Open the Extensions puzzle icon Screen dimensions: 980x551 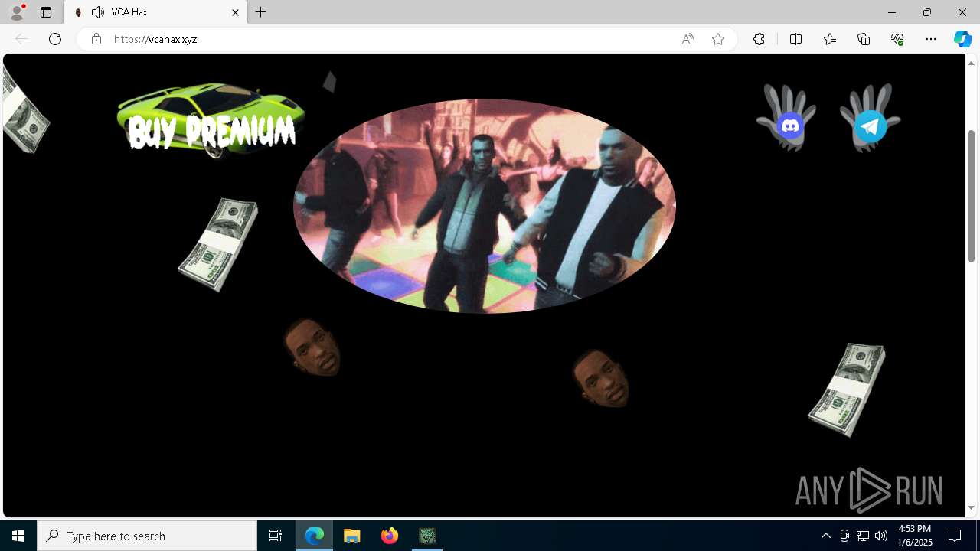coord(759,39)
